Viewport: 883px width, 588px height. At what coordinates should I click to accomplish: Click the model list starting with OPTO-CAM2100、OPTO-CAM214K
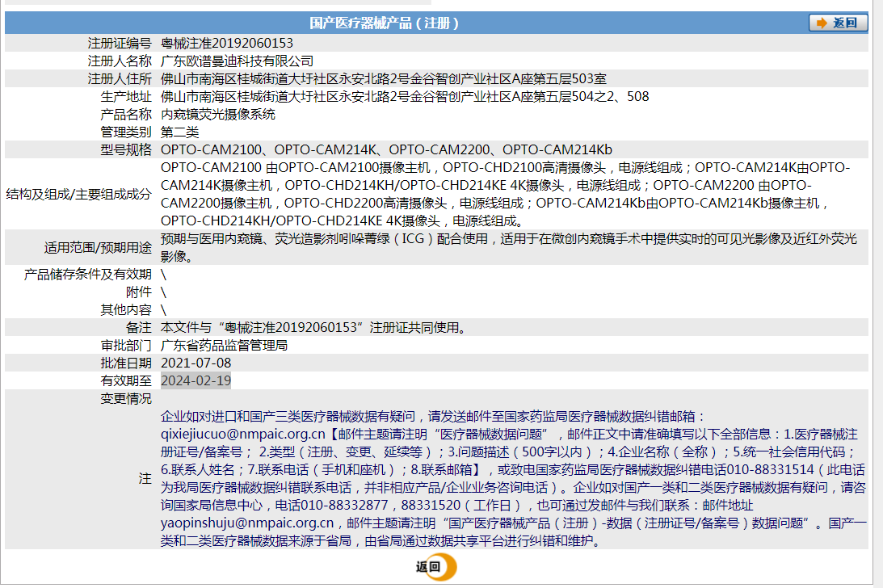(x=386, y=149)
